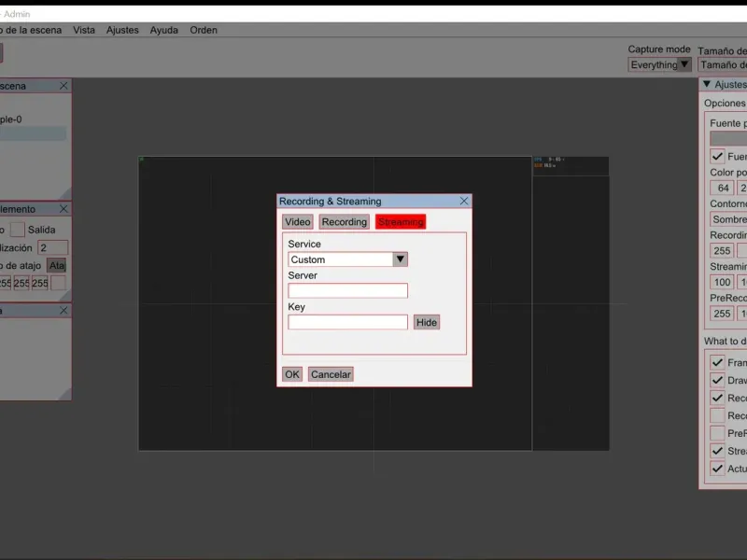Viewport: 747px width, 560px height.
Task: Click the Server input field
Action: tap(347, 290)
